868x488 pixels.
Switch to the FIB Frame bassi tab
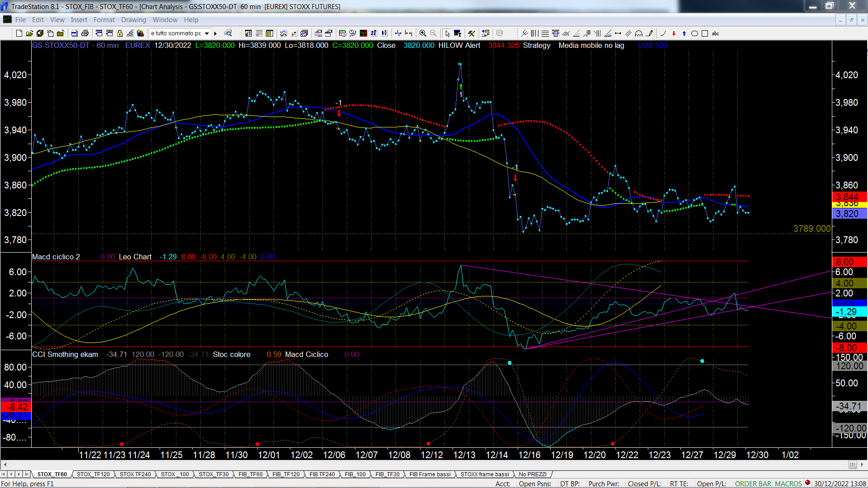click(x=430, y=474)
